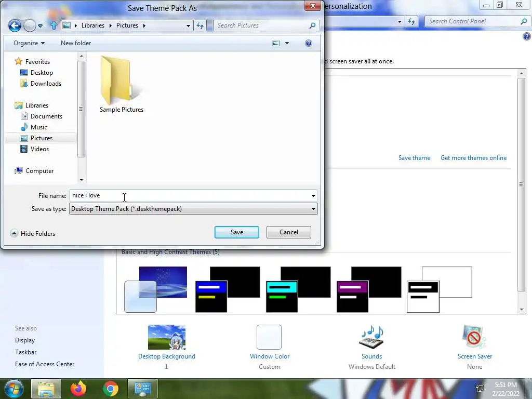Open the address bar history dropdown
532x399 pixels.
188,25
